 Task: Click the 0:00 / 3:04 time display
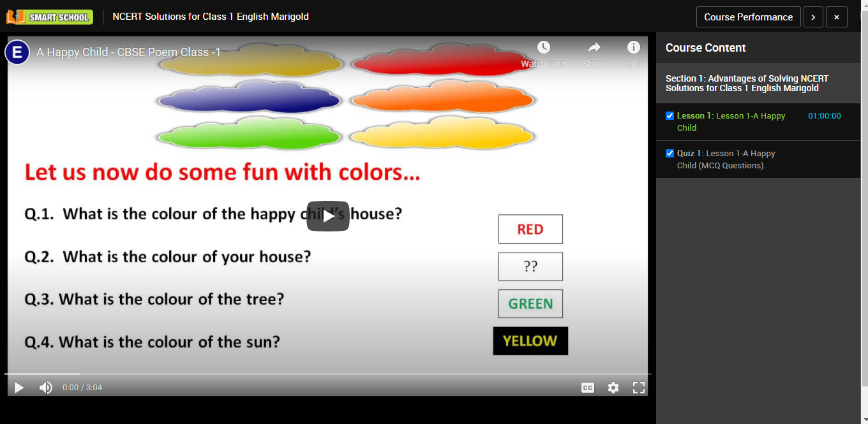(82, 388)
